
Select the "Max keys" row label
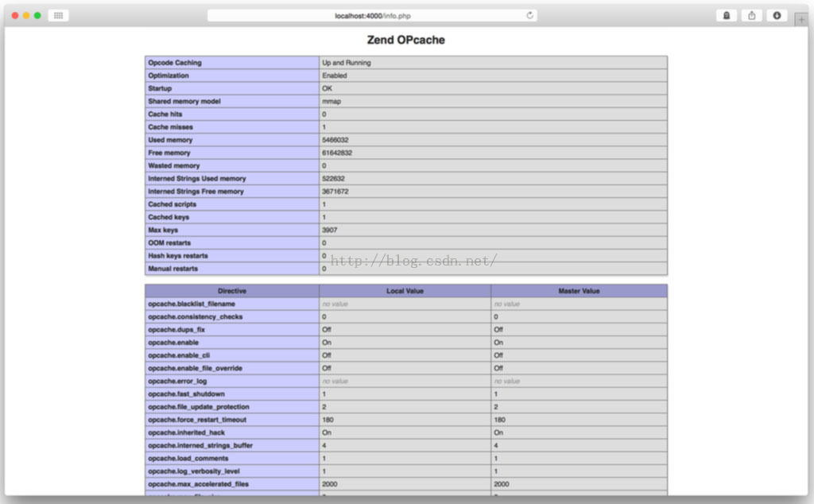[163, 231]
